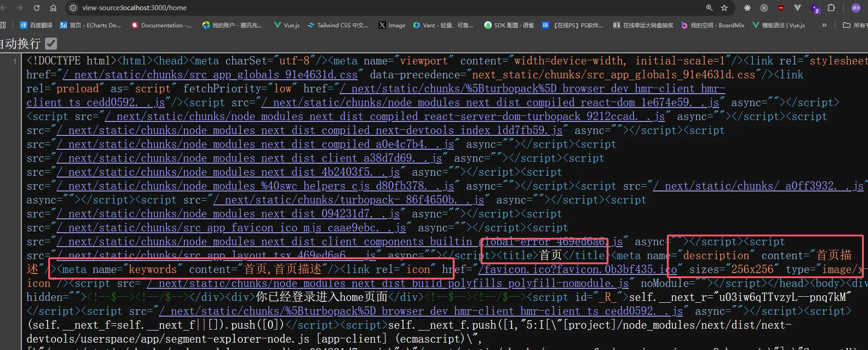Open the apps grid in bookmarks bar
868x350 pixels.
[x=3, y=25]
